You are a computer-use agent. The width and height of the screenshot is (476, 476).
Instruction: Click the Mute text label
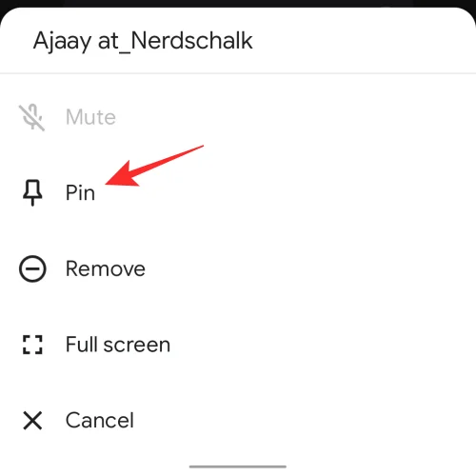click(x=90, y=117)
